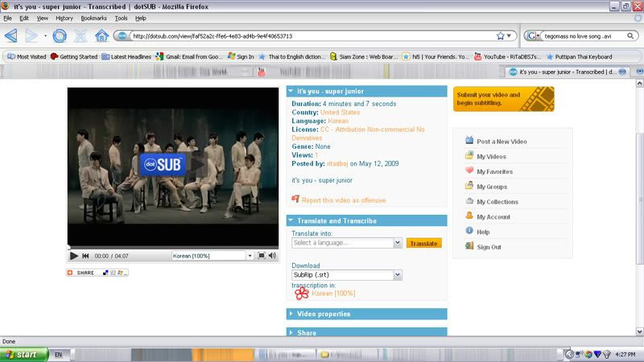Image resolution: width=644 pixels, height=362 pixels.
Task: Open SubRip (.srt) download format dropdown
Action: pos(347,275)
